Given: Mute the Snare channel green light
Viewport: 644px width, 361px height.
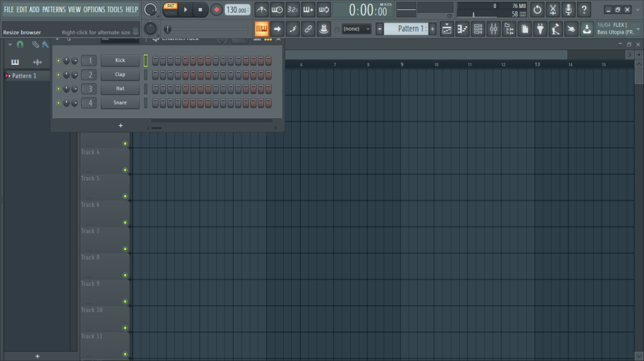Looking at the screenshot, I should pyautogui.click(x=58, y=103).
